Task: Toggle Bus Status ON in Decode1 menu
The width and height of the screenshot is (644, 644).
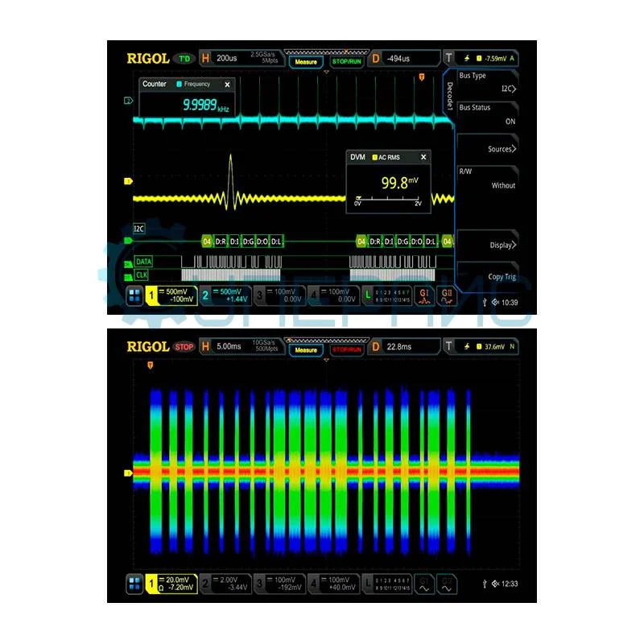Action: pyautogui.click(x=487, y=114)
